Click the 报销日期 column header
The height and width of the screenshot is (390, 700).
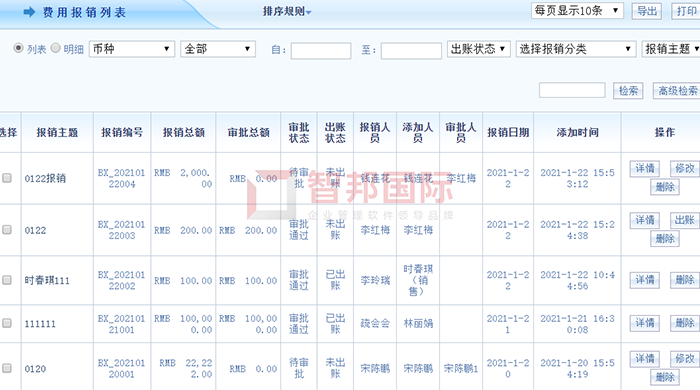(508, 133)
